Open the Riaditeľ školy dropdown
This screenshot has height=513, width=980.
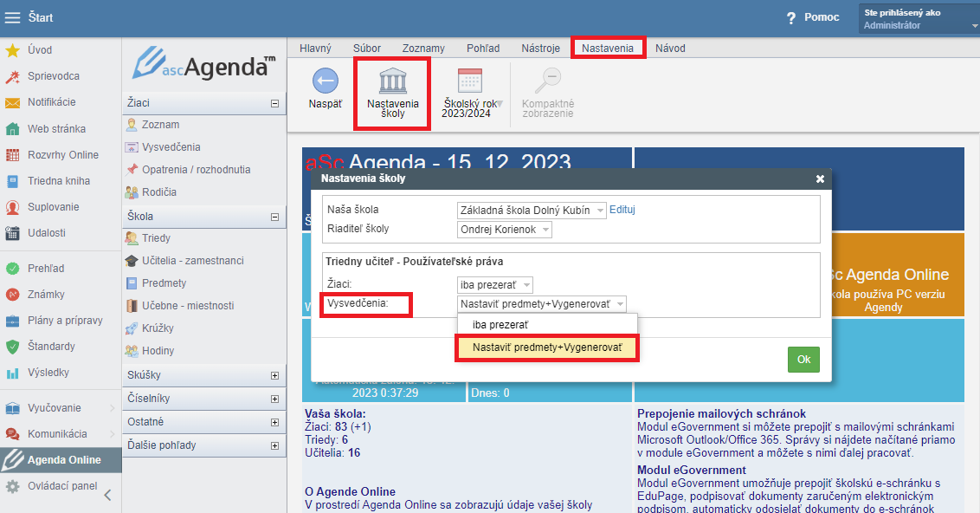505,230
